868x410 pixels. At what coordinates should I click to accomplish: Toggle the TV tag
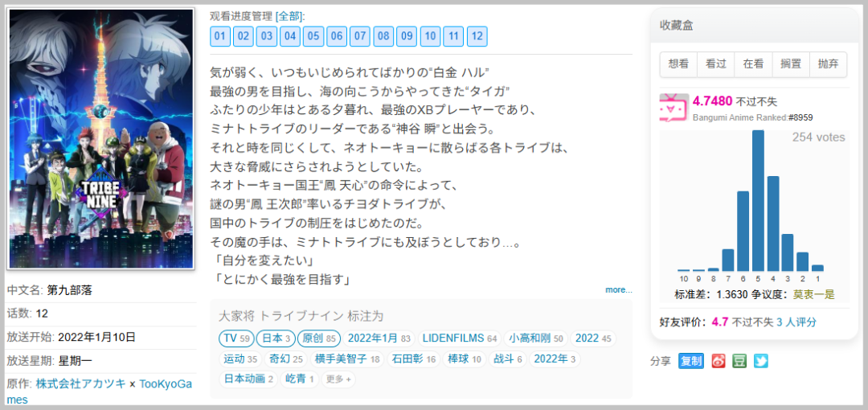236,338
